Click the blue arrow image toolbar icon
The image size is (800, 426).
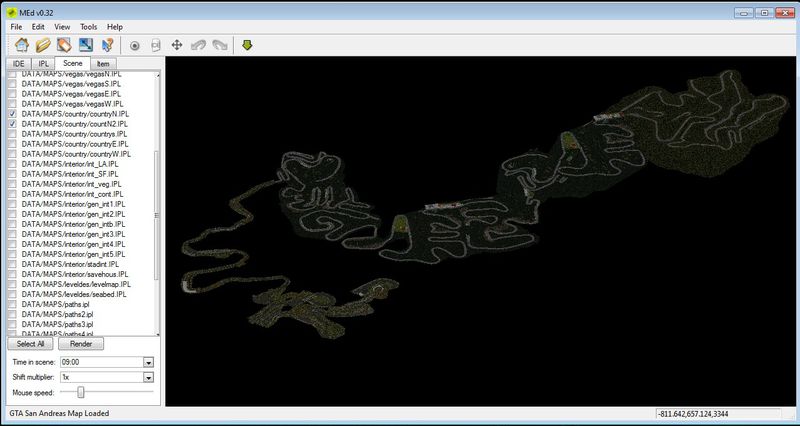pyautogui.click(x=86, y=45)
